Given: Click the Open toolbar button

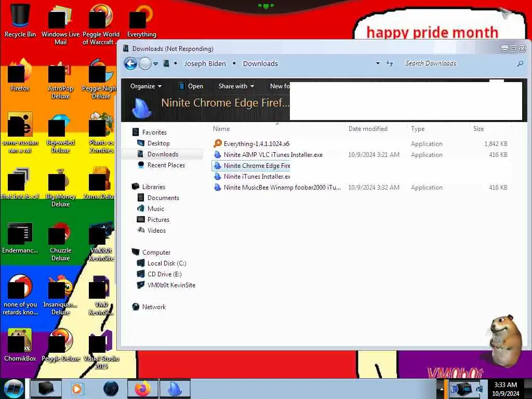Looking at the screenshot, I should [x=191, y=86].
